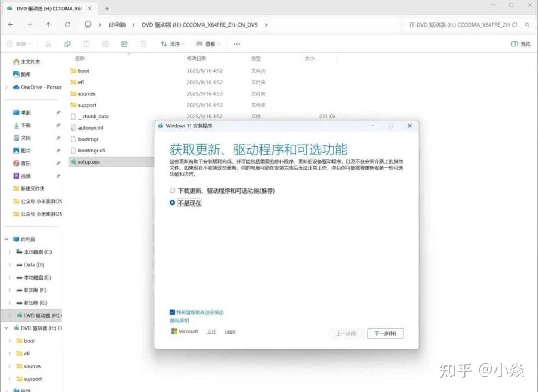The height and width of the screenshot is (392, 538).
Task: Click 此电脑 in the address breadcrumb
Action: 117,25
